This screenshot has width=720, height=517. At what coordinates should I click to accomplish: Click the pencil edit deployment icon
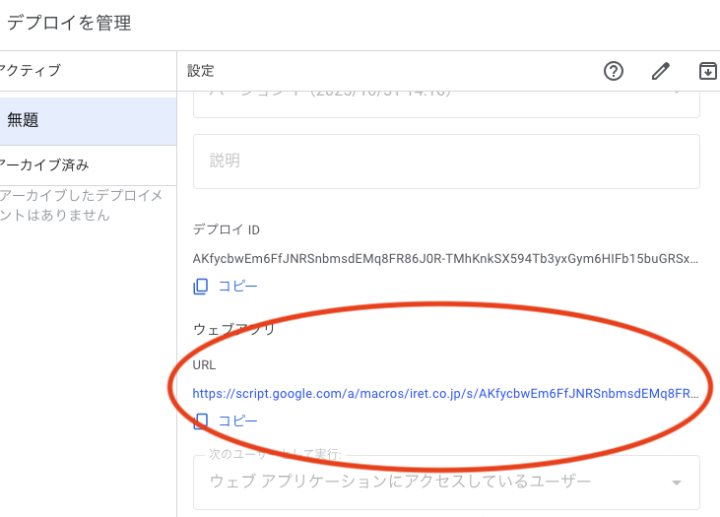click(660, 71)
